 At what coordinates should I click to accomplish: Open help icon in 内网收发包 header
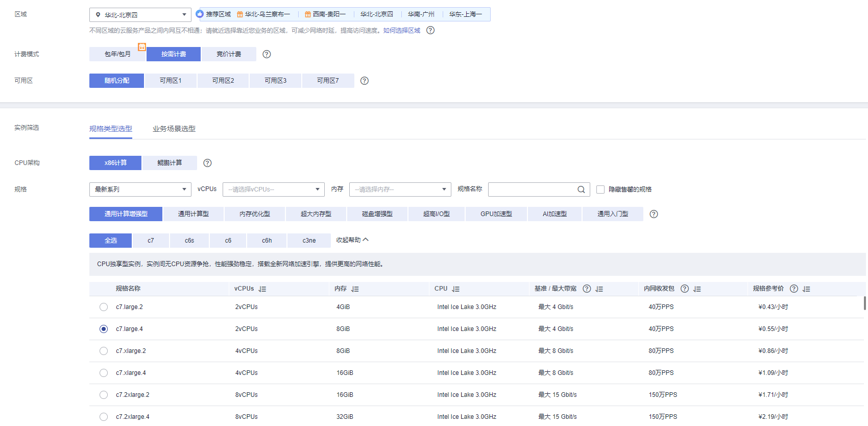click(x=685, y=289)
